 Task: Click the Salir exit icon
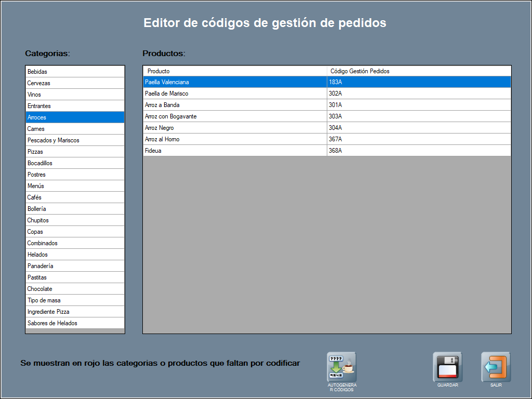tap(496, 367)
